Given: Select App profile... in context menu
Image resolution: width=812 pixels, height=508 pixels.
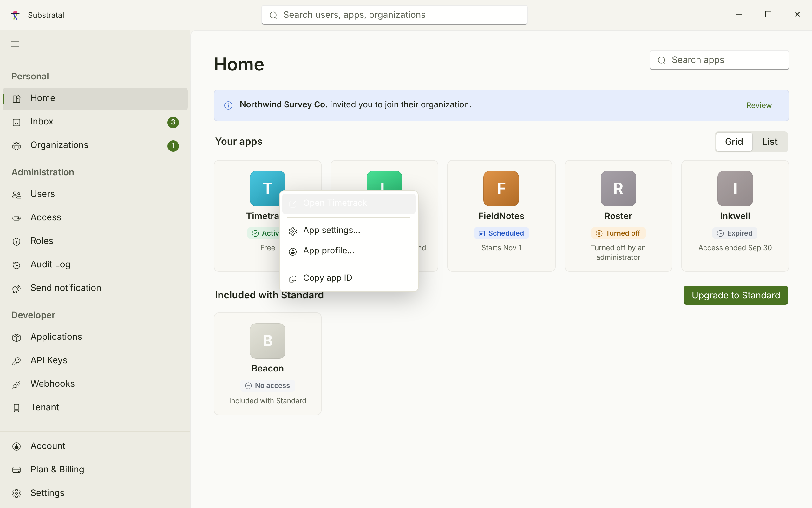Looking at the screenshot, I should (349, 251).
